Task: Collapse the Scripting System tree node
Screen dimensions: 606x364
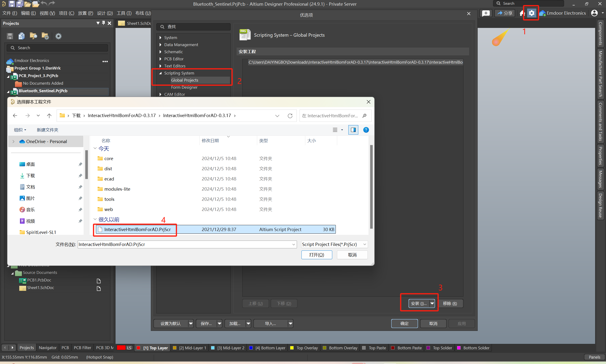Action: point(160,73)
